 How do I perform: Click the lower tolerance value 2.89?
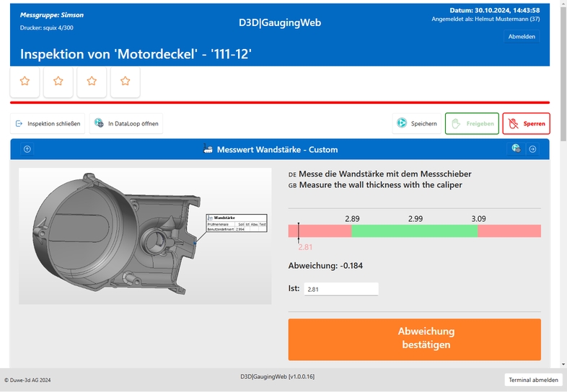pos(352,219)
